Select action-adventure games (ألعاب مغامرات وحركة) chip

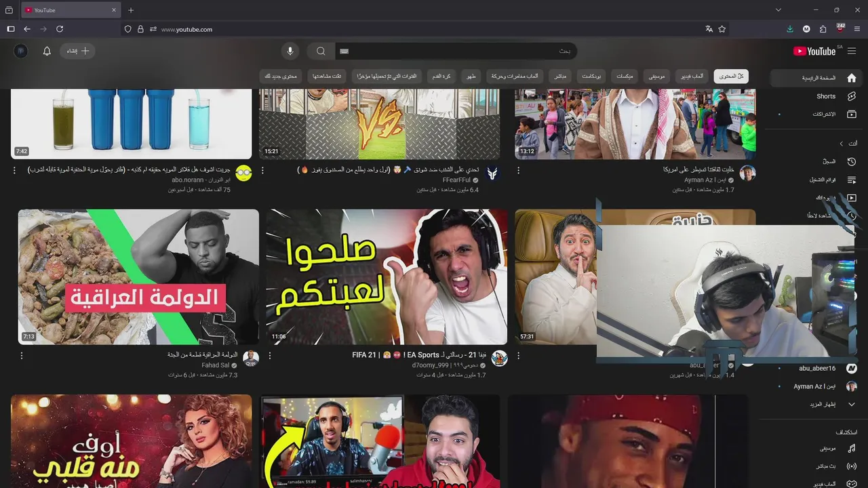click(514, 77)
